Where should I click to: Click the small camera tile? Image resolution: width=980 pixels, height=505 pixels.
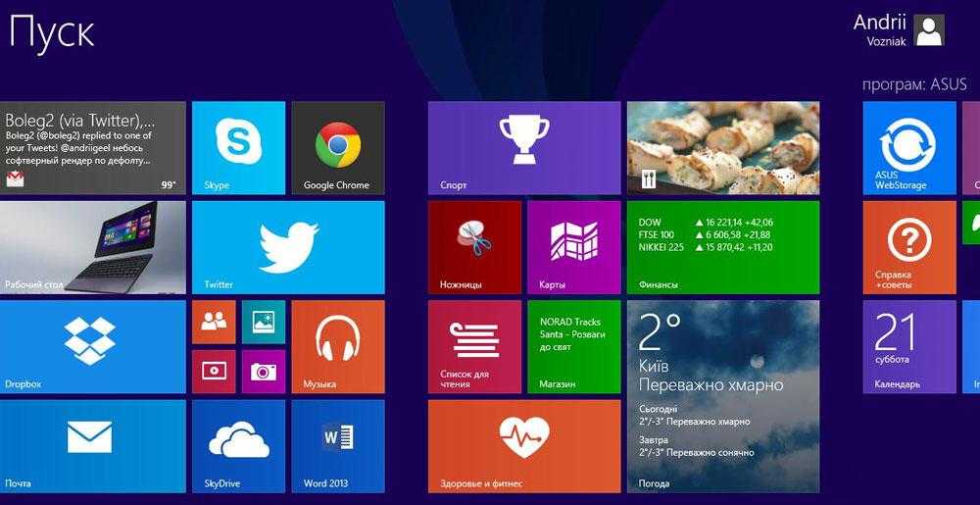pos(264,371)
